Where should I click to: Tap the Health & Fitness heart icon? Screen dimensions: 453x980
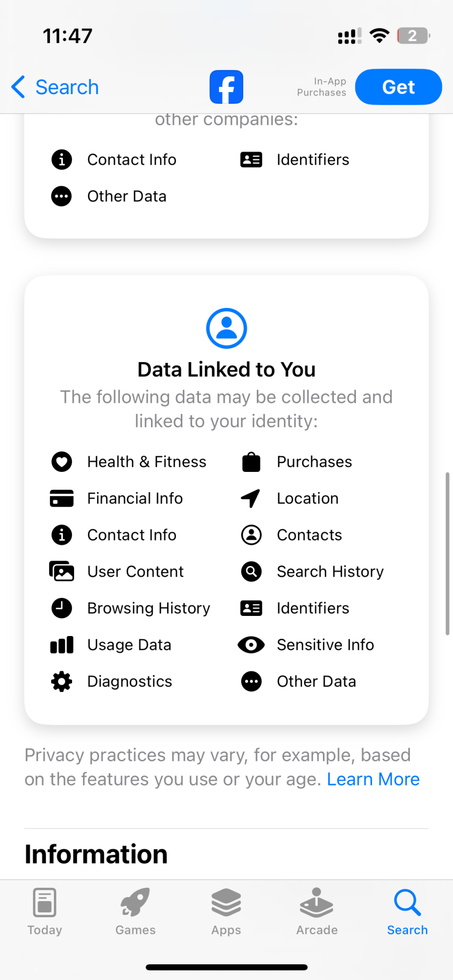[x=62, y=462]
